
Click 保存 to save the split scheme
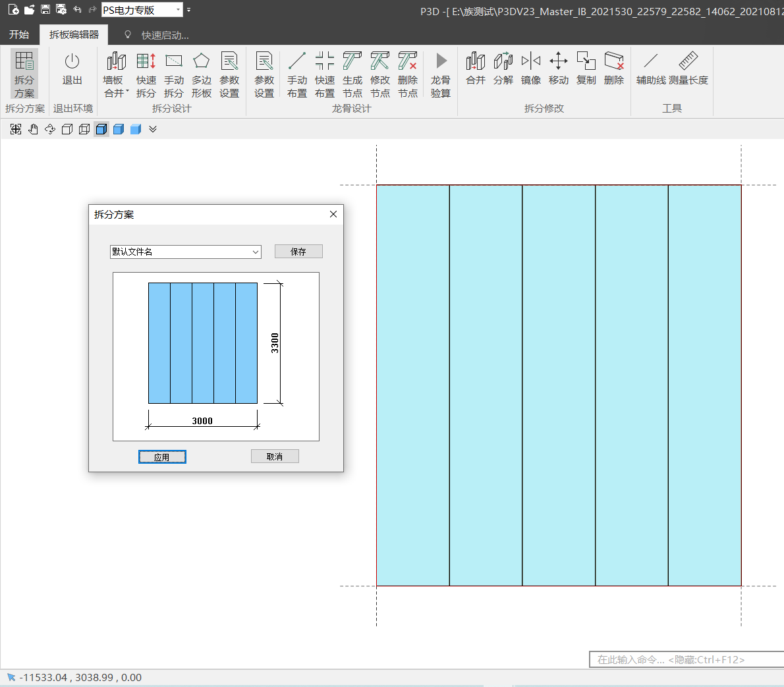click(298, 252)
